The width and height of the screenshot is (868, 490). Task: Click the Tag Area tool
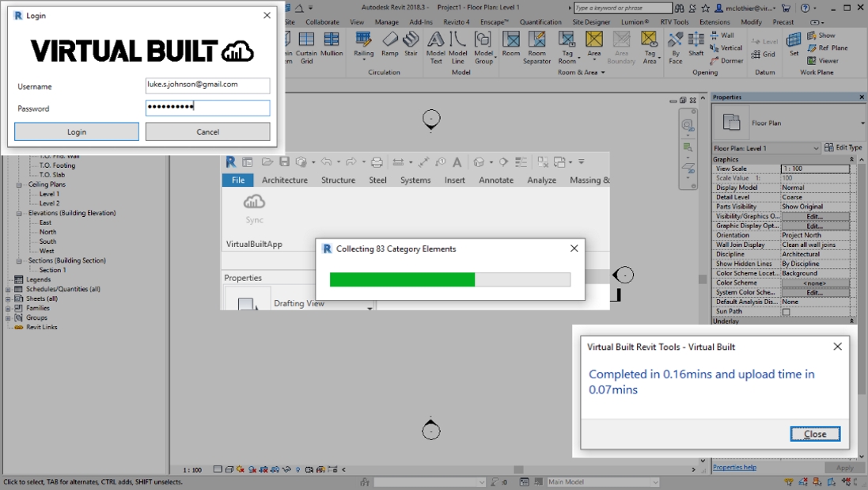point(650,47)
